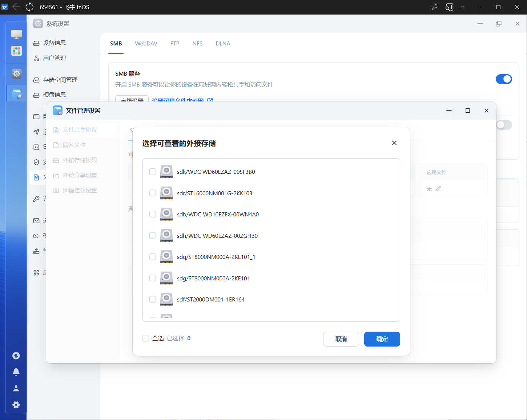
Task: Click the app grid icon in the dock
Action: [x=16, y=51]
